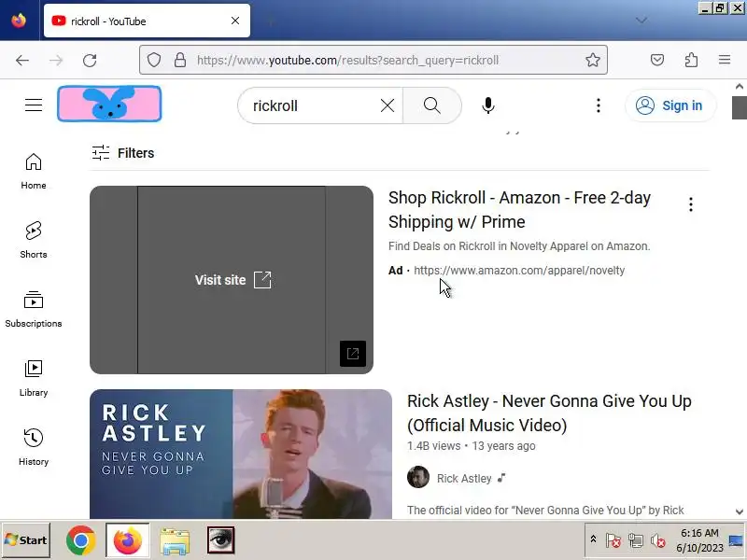Open the ad's three-dot options menu

pos(690,204)
